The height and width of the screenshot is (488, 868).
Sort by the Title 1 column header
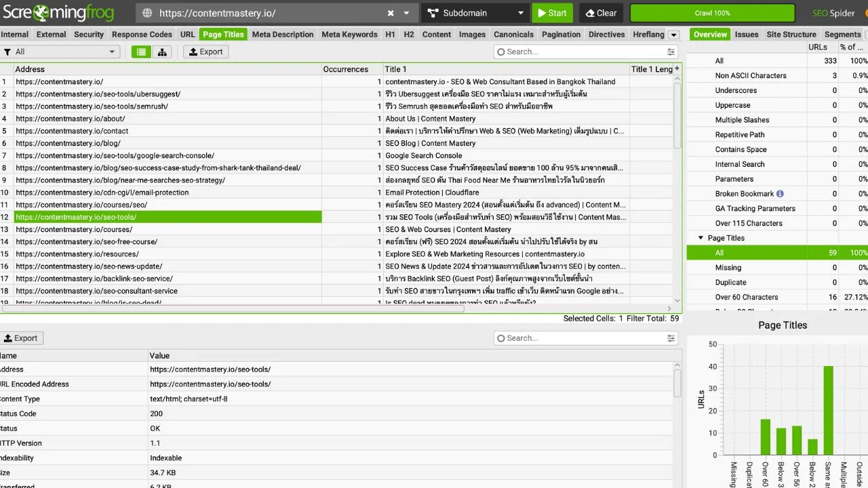[506, 69]
